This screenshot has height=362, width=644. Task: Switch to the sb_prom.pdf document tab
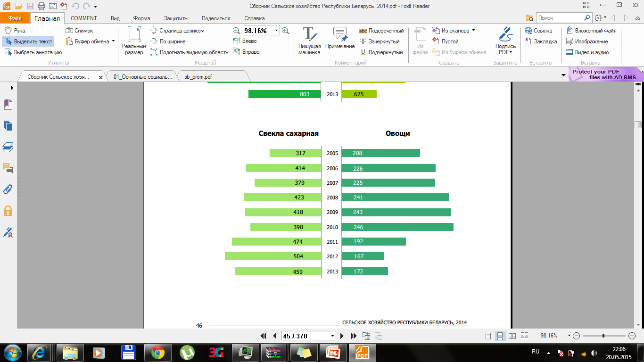coord(213,76)
